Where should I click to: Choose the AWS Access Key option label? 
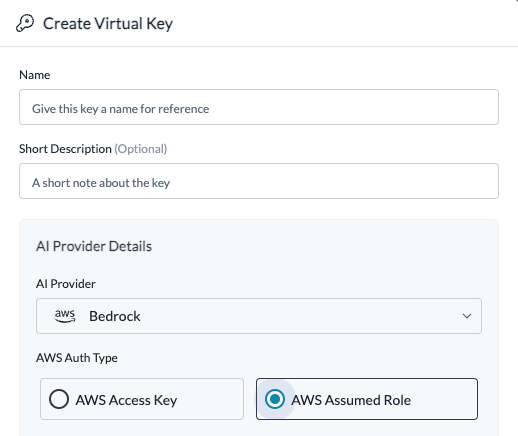coord(126,400)
